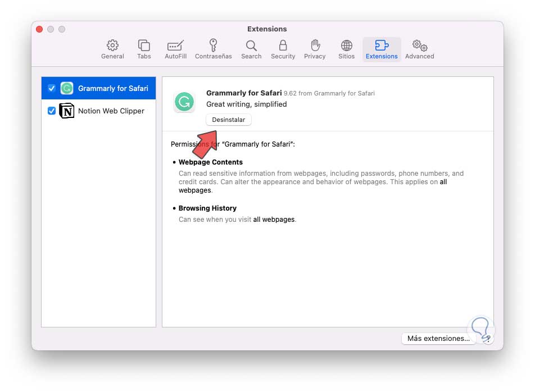Open the Tabs preferences pane
This screenshot has width=535, height=392.
(144, 49)
